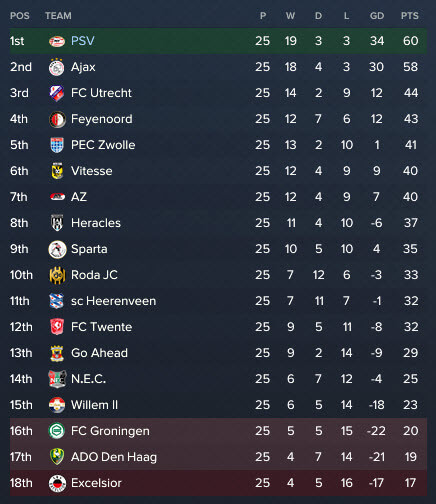
Task: Click the PSV club crest icon
Action: point(57,41)
